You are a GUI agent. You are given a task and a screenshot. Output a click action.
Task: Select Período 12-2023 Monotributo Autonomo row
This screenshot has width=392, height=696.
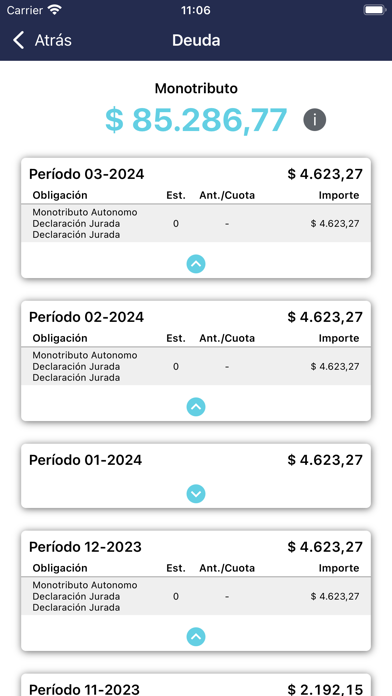point(196,596)
